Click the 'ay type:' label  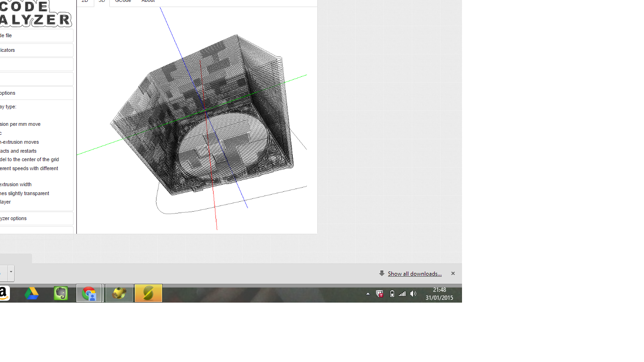[8, 107]
